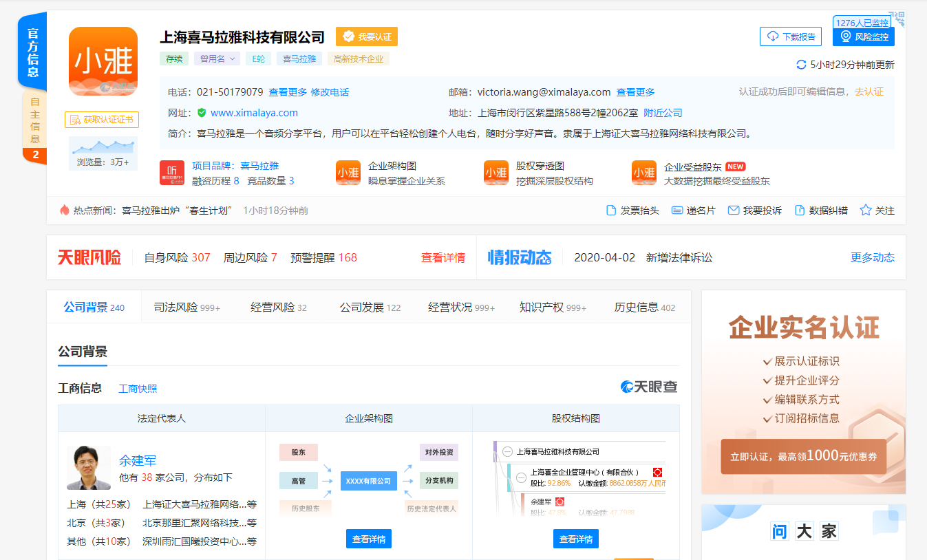Select the 知识产权 tab

coord(553,308)
